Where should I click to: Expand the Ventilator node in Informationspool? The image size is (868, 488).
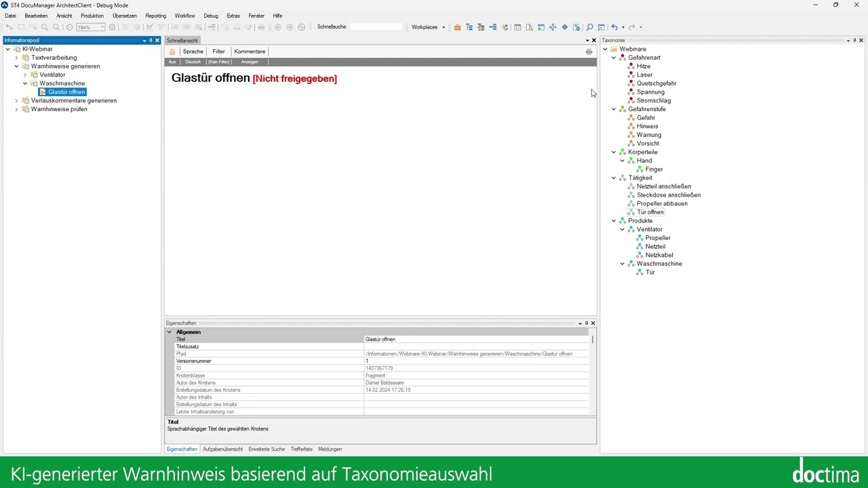(x=25, y=75)
